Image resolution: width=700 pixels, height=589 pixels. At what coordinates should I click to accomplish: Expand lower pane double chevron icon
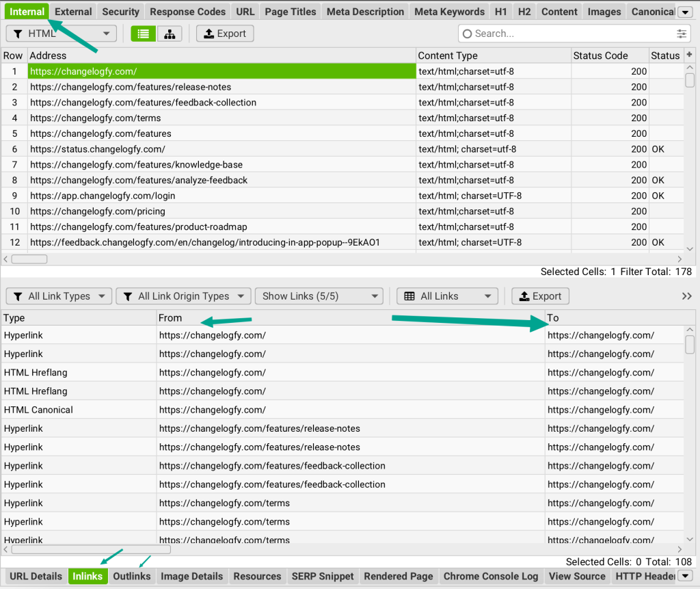[686, 296]
